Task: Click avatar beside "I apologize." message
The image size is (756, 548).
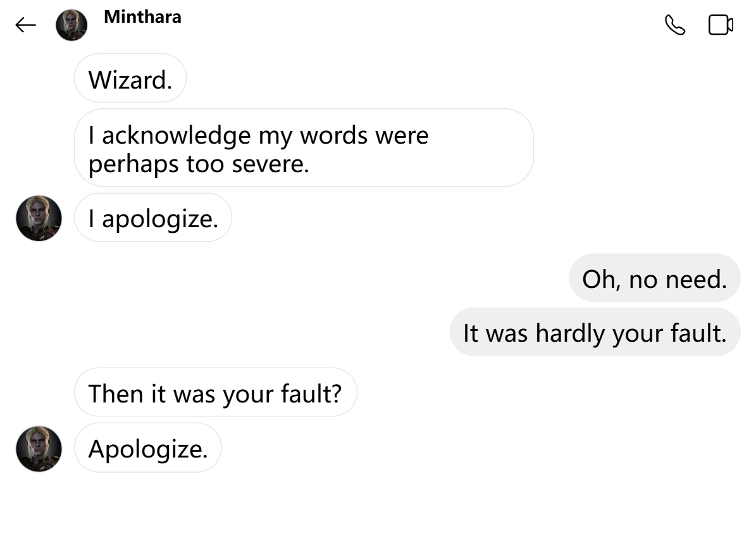Action: [x=39, y=218]
